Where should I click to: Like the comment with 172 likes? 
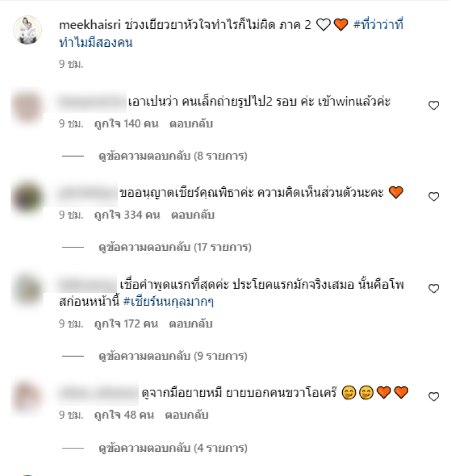point(434,288)
